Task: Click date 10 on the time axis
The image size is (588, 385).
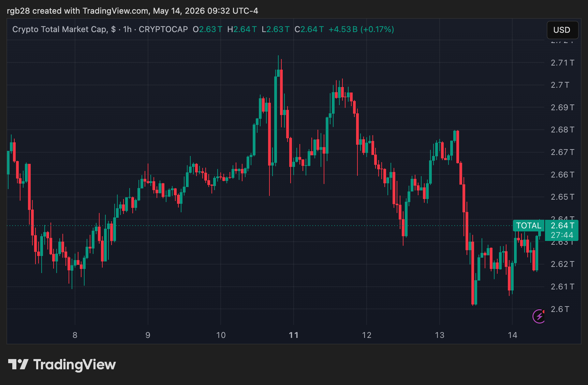Action: 221,335
